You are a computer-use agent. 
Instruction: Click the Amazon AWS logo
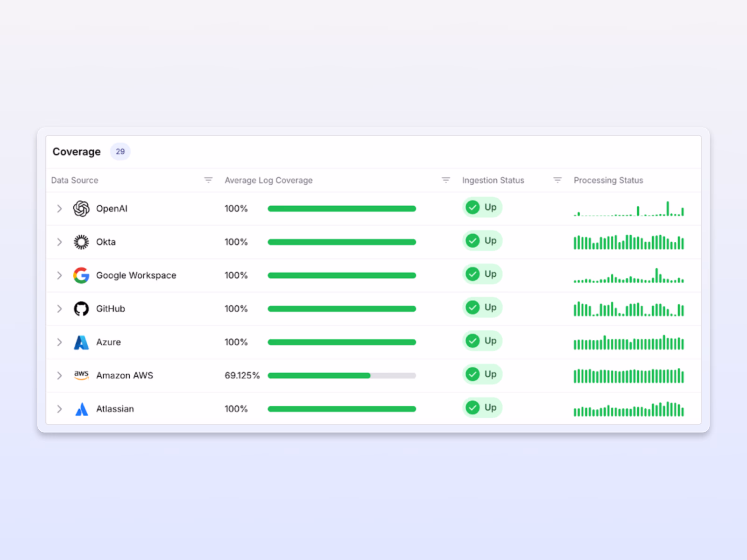coord(81,375)
